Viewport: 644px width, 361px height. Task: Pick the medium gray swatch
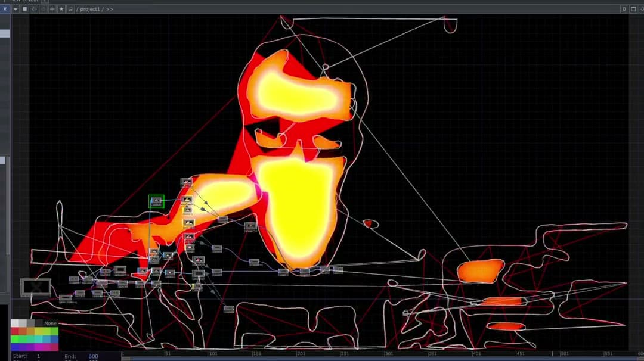tap(31, 323)
